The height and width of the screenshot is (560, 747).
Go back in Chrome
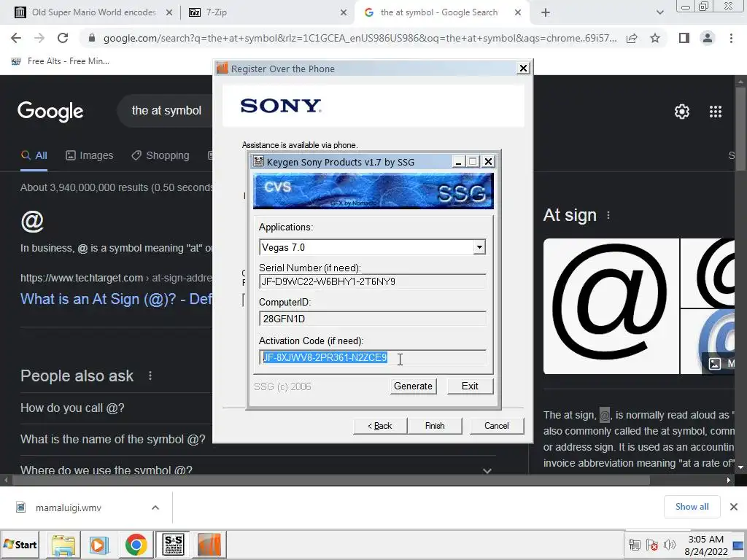click(x=16, y=38)
